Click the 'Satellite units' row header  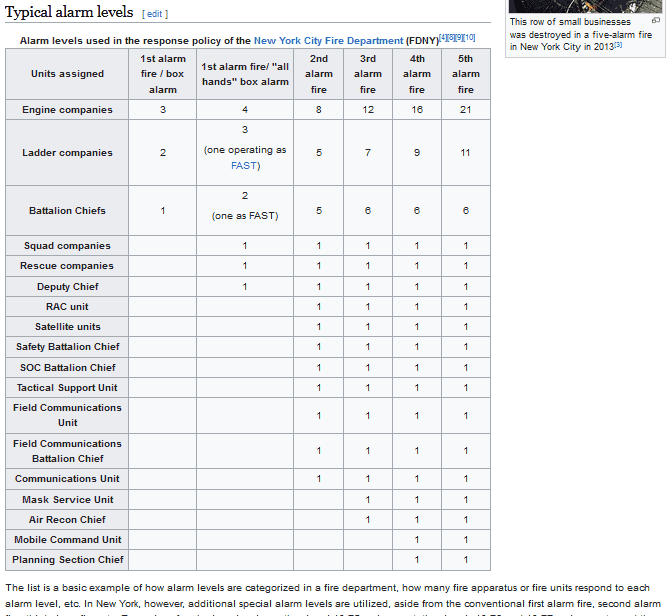point(67,327)
